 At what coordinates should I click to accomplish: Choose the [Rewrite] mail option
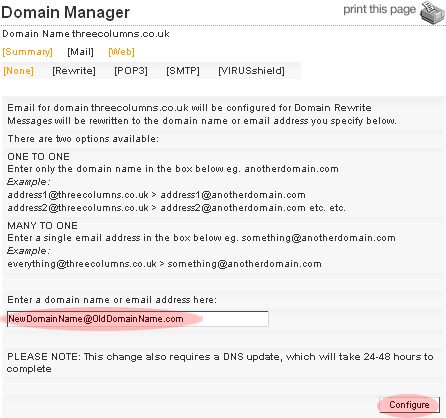pos(74,71)
